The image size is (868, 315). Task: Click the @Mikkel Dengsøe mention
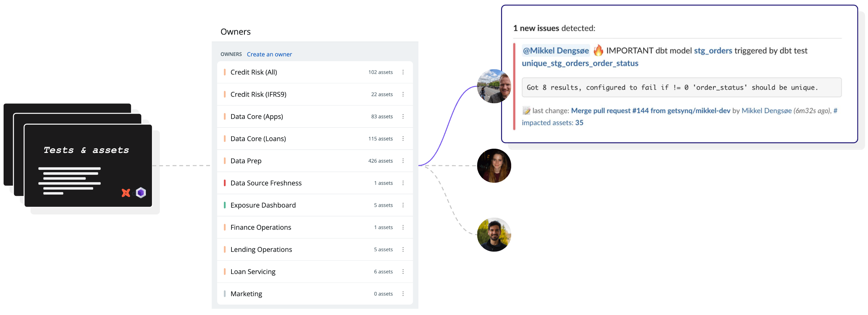(556, 50)
